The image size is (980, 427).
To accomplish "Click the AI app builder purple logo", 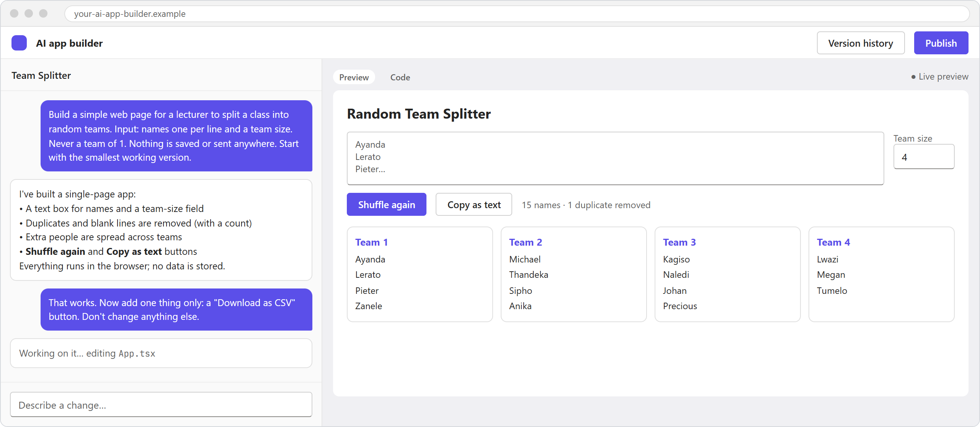I will click(19, 43).
